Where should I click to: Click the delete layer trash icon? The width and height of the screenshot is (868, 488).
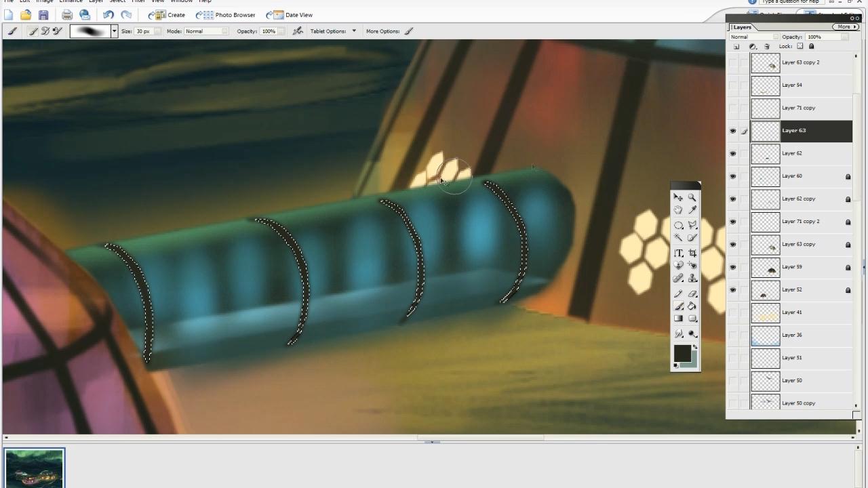click(x=767, y=47)
